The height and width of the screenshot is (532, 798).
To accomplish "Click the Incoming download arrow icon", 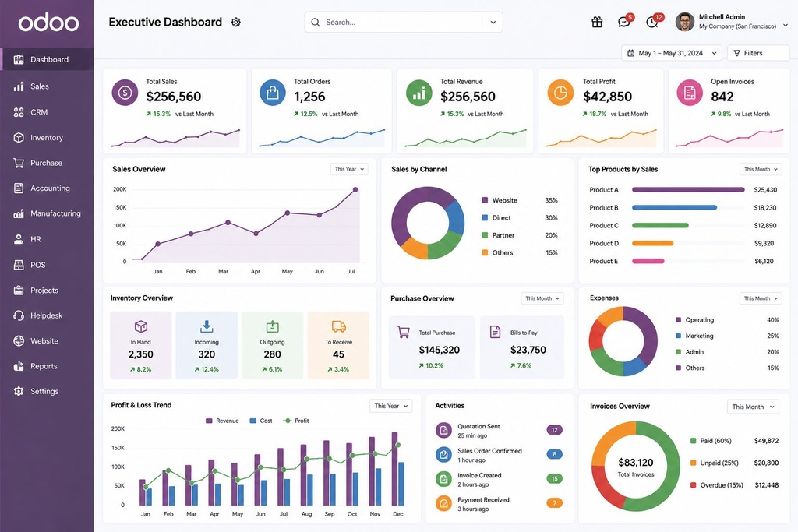I will click(207, 326).
